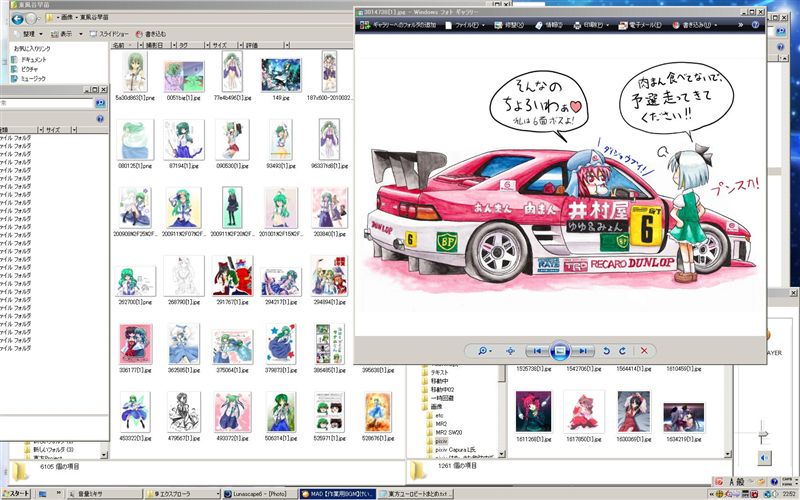Click 修整 (Fix) in Photo Gallery toolbar
800x500 pixels.
coord(509,24)
